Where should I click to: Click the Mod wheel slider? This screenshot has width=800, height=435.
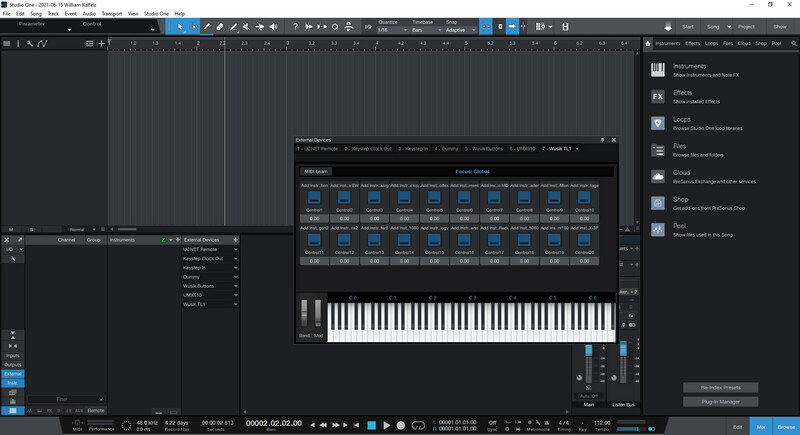(x=318, y=313)
